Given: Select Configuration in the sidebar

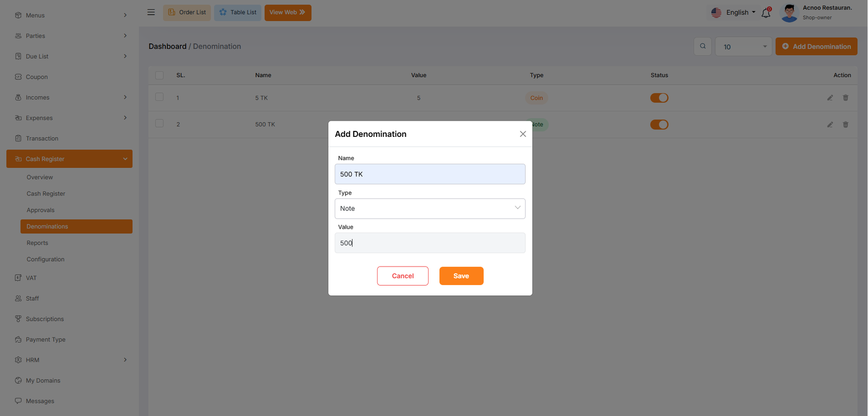Looking at the screenshot, I should 46,259.
